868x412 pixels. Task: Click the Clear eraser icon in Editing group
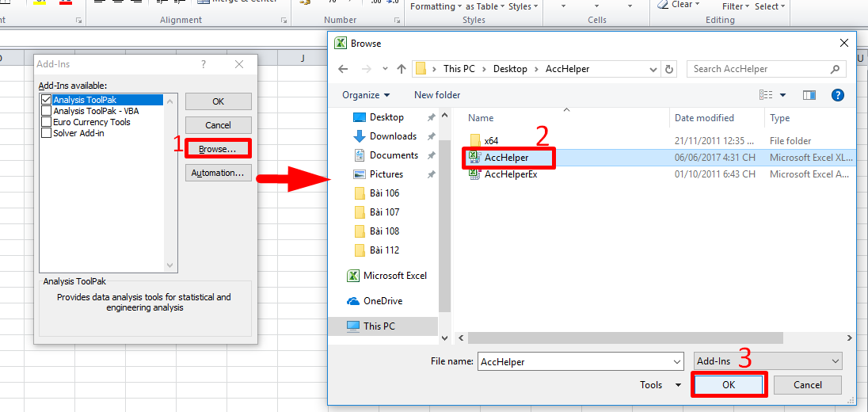663,5
